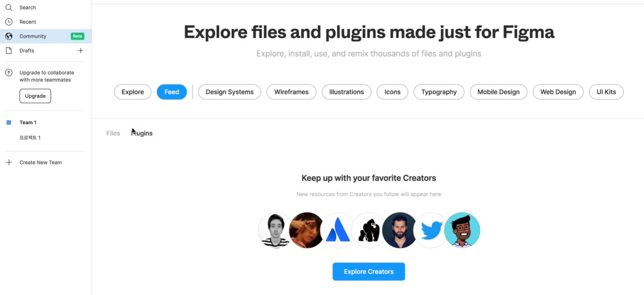Filter by UI Kits
The width and height of the screenshot is (644, 295).
coord(606,92)
